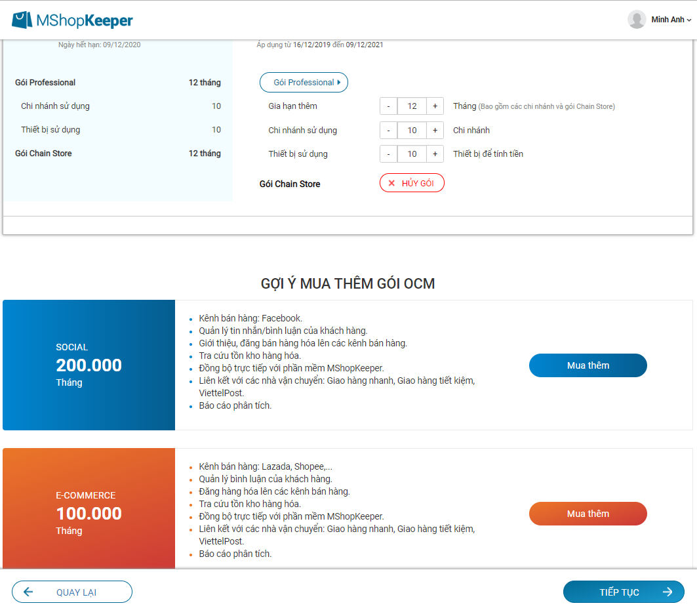The width and height of the screenshot is (697, 616).
Task: Increase Gia hạn thêm months with plus
Action: (435, 106)
